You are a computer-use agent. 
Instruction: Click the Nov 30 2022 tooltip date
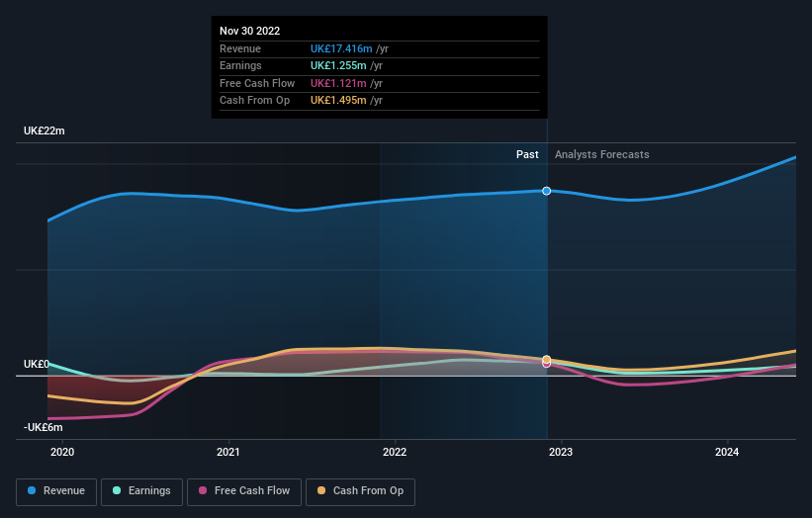[249, 31]
